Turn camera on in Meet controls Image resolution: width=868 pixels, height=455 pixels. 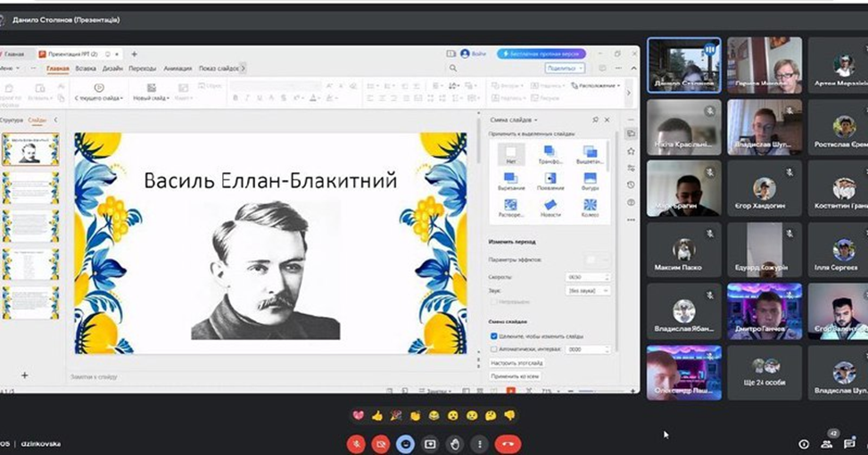click(380, 444)
